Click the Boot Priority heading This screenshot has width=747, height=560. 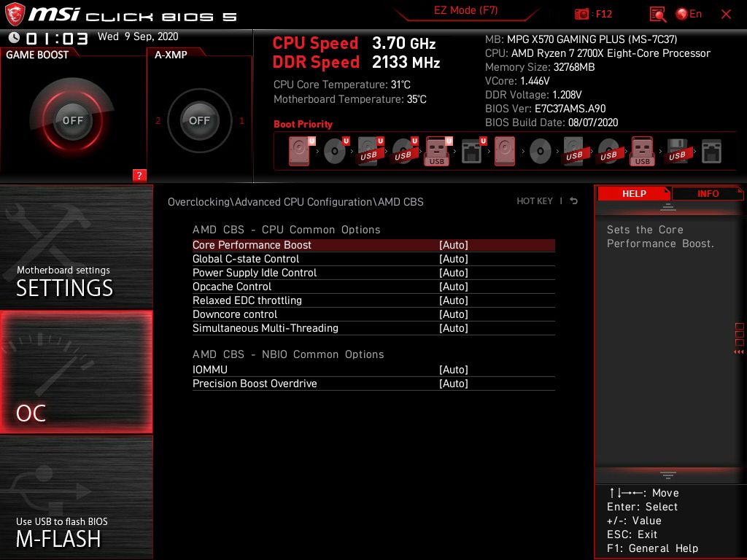pos(303,124)
